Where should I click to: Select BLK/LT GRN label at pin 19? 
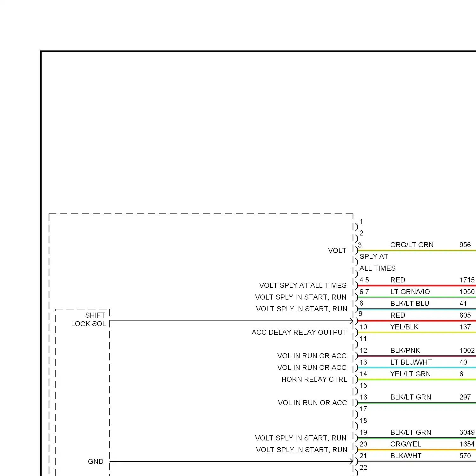[411, 432]
